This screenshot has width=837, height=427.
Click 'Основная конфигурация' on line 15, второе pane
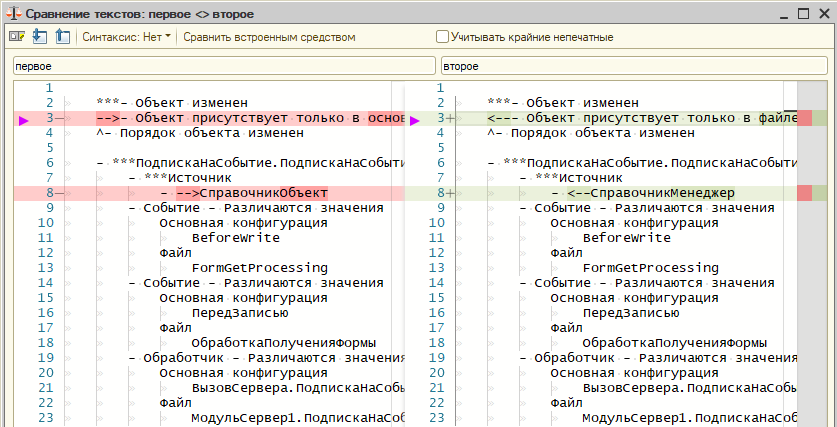pos(635,297)
